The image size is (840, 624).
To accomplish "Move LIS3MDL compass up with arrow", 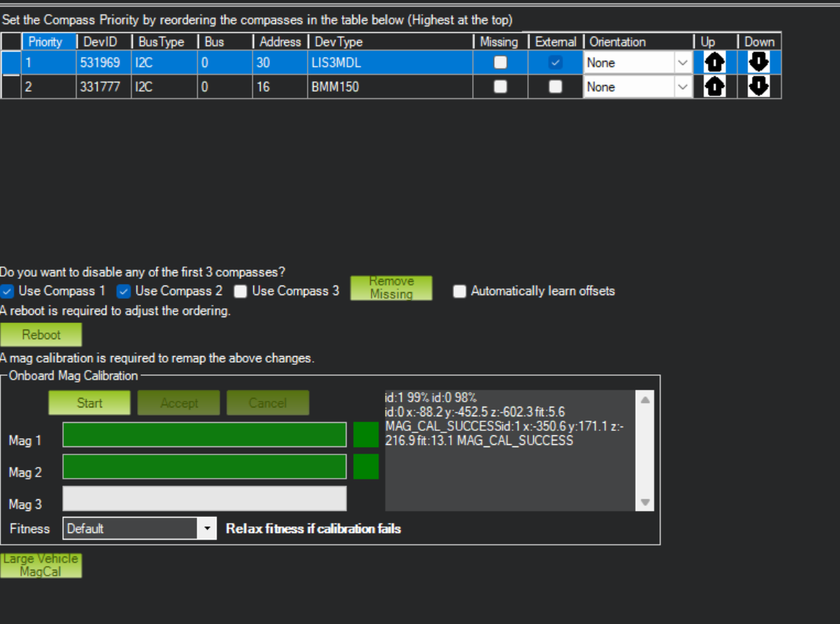I will click(714, 63).
